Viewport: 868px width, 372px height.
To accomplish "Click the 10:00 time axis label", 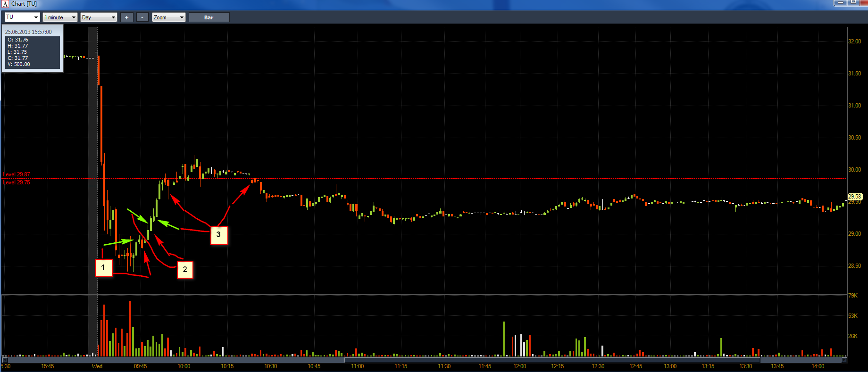I will coord(184,366).
